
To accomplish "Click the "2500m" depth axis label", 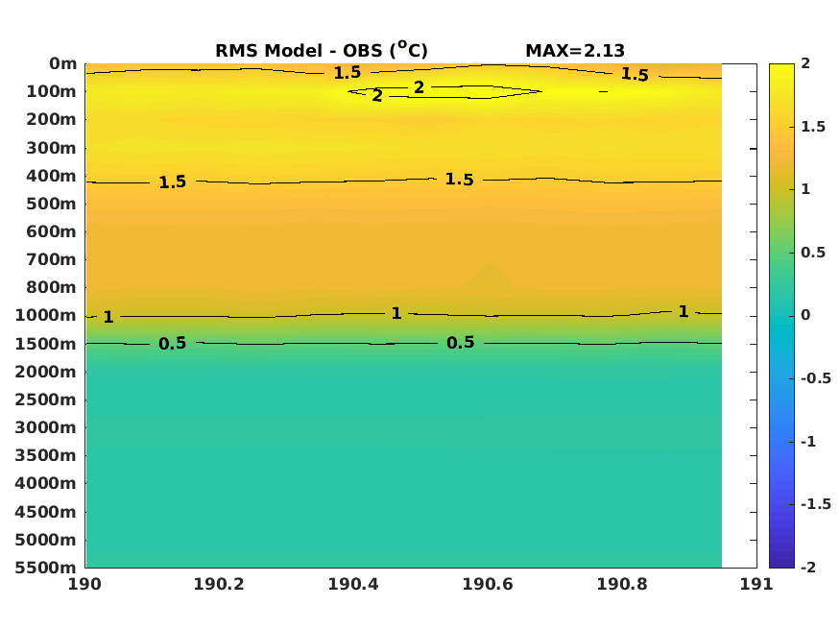I will 46,400.
